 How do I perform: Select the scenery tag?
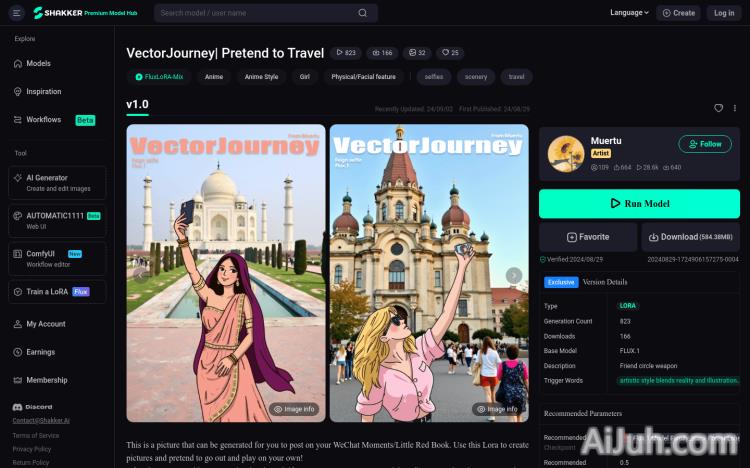point(476,77)
